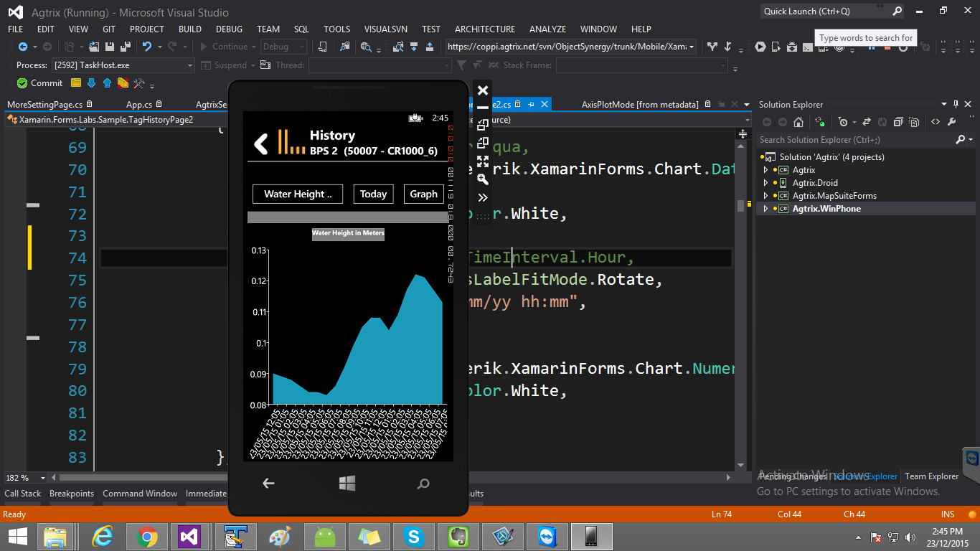Click the Search Solution Explorer field
The width and height of the screenshot is (980, 551).
click(x=857, y=140)
